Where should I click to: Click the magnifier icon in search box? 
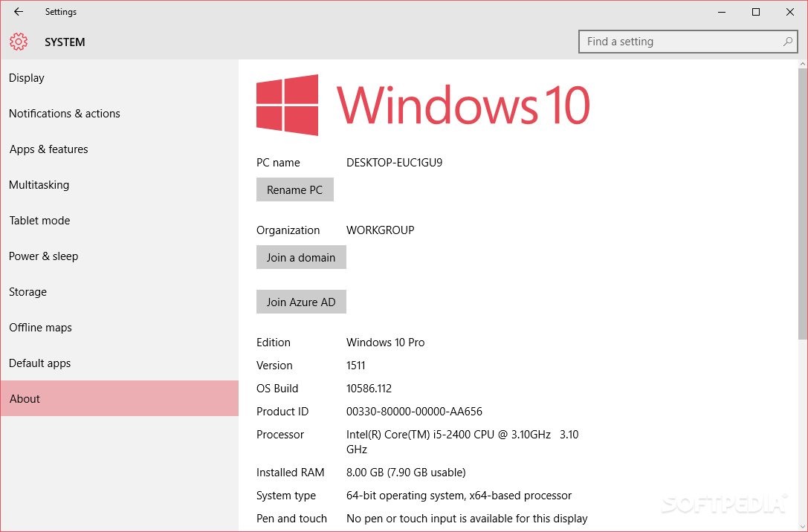[x=788, y=42]
